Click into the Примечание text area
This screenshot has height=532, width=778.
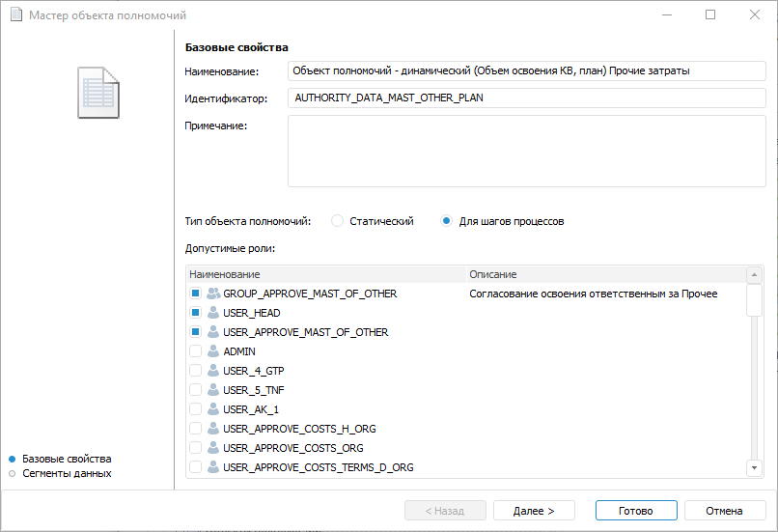(x=526, y=151)
